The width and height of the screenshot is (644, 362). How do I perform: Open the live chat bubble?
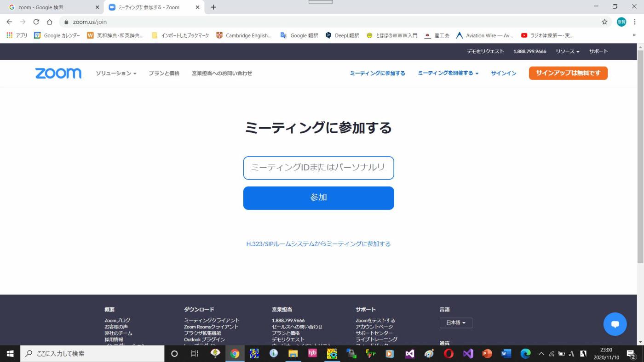pos(615,324)
